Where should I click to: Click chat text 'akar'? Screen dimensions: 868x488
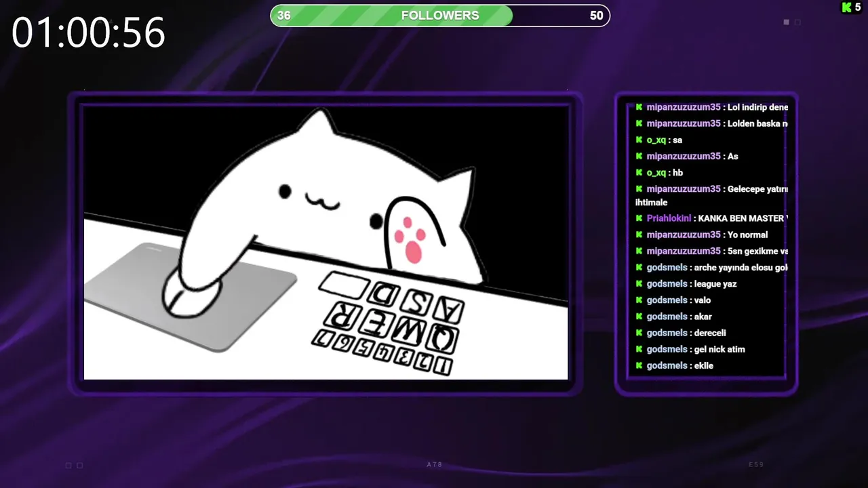[x=703, y=317]
